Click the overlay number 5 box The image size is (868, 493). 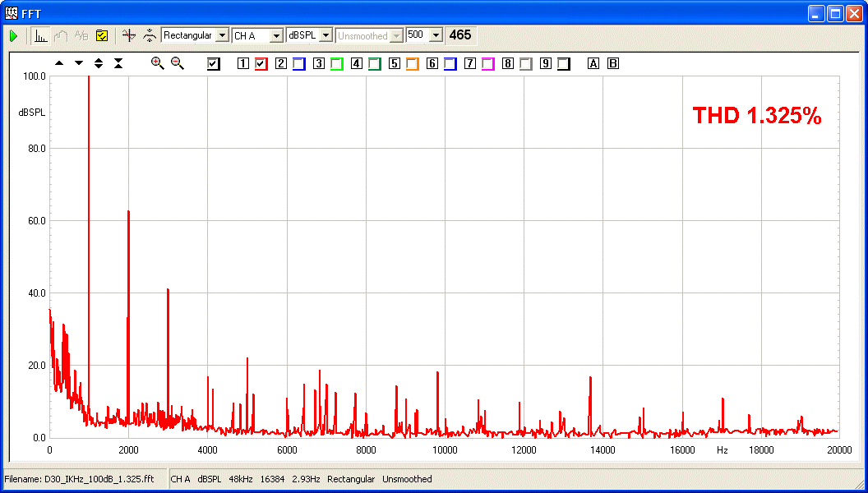[395, 63]
